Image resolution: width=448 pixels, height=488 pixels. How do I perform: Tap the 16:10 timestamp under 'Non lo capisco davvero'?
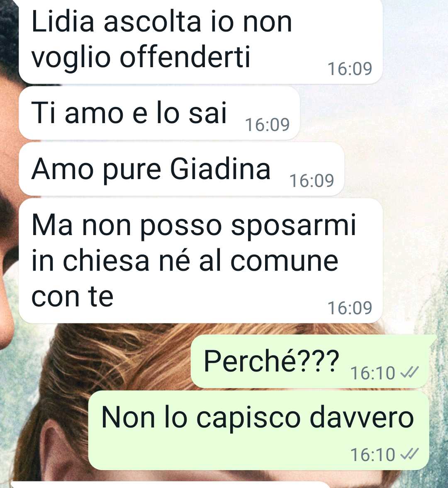coord(373,455)
